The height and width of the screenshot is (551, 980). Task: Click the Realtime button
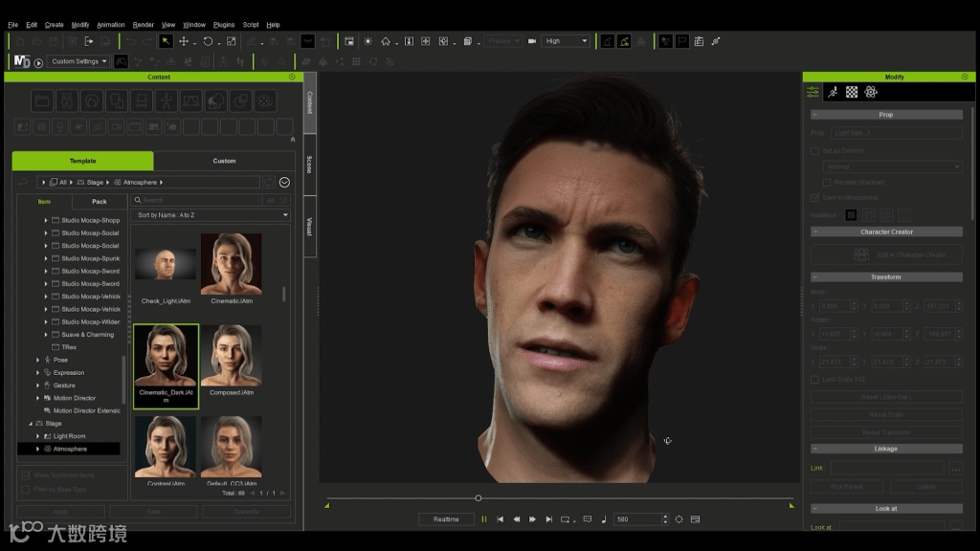point(446,519)
